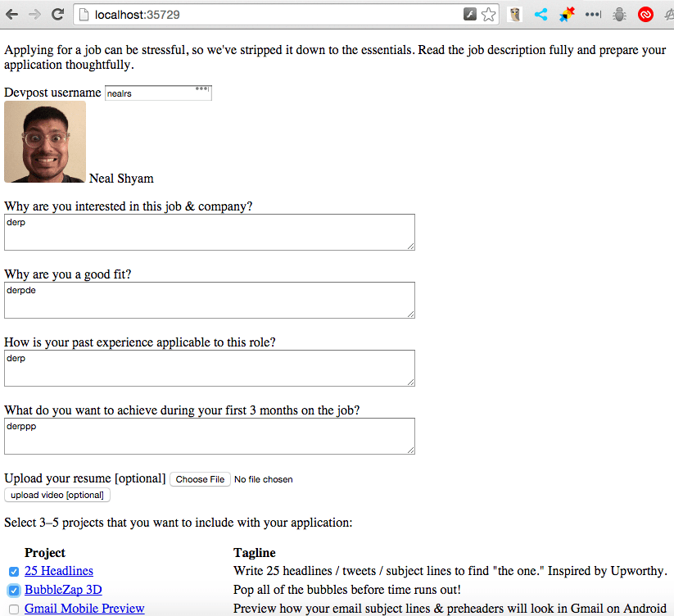Click the password dots icon in username field
This screenshot has height=616, width=674.
202,89
